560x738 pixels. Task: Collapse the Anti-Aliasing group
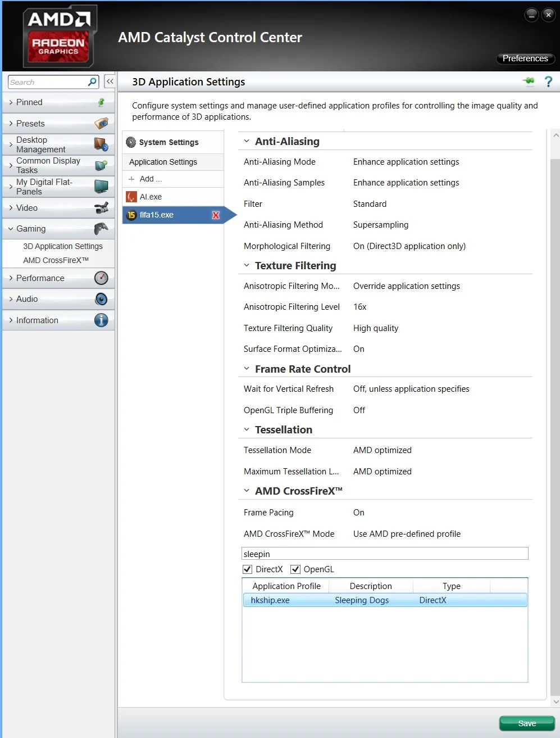[x=247, y=142]
